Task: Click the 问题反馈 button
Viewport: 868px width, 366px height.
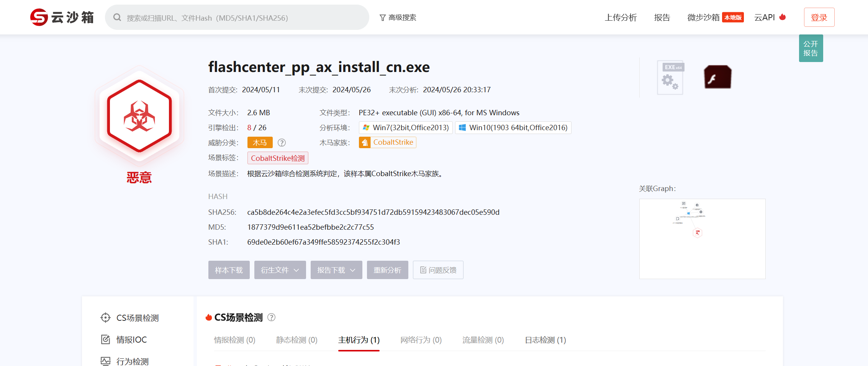Action: [x=438, y=270]
